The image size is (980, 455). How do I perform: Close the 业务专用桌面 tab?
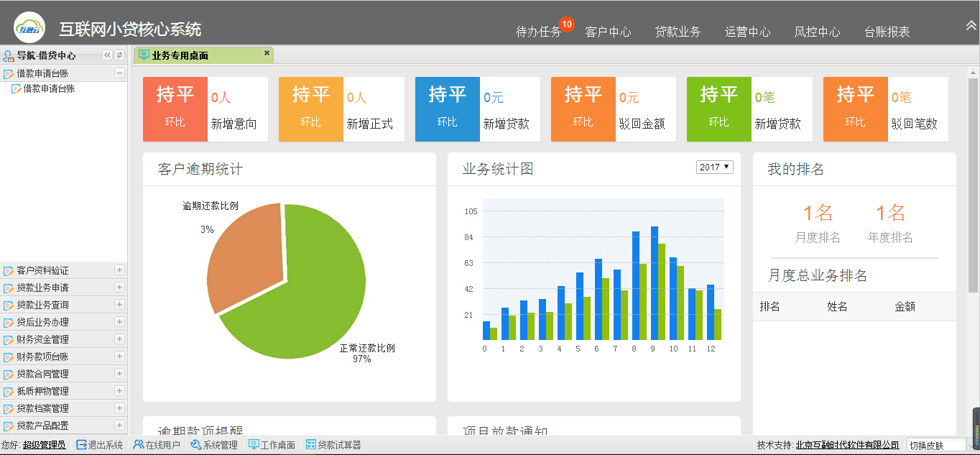pyautogui.click(x=267, y=53)
